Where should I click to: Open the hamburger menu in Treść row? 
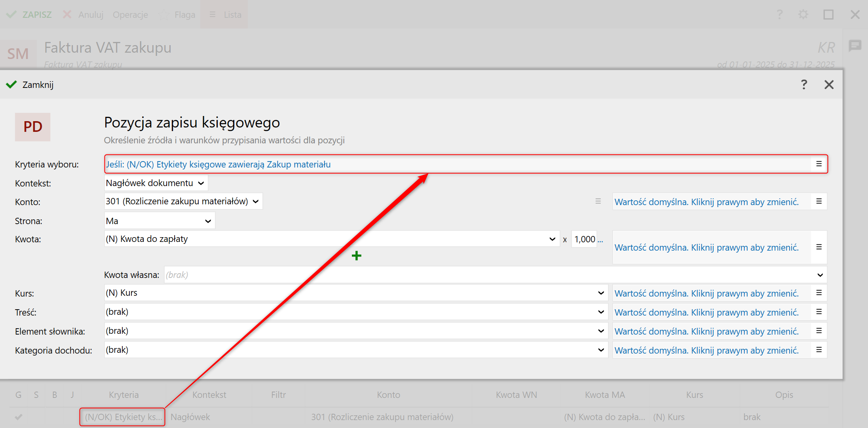pyautogui.click(x=819, y=312)
